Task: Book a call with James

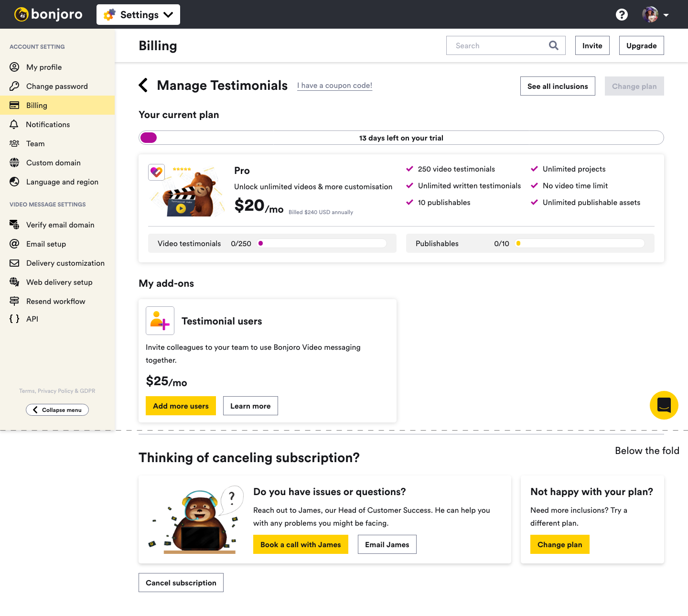Action: [x=301, y=544]
